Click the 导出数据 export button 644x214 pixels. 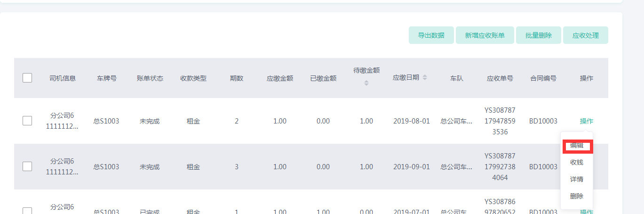click(x=431, y=35)
